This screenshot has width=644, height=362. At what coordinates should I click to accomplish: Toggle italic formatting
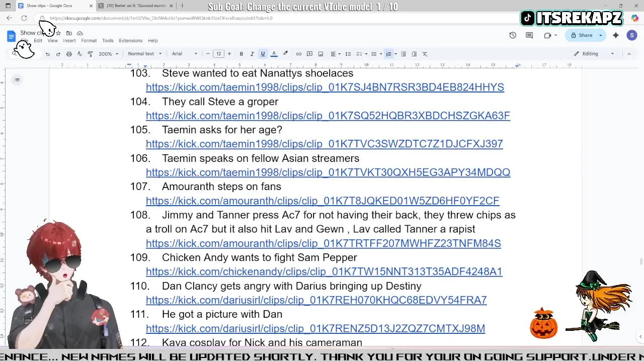point(252,54)
